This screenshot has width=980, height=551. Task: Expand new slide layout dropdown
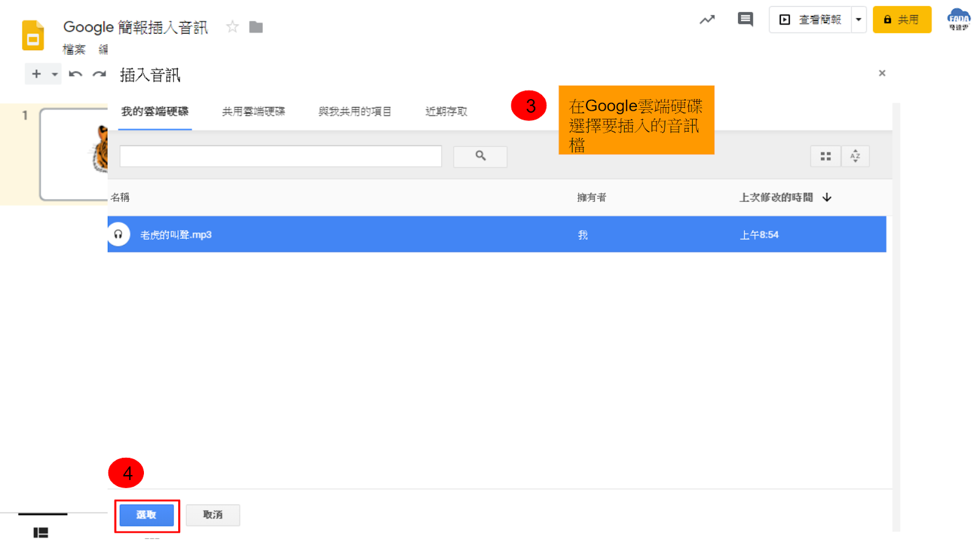[55, 74]
